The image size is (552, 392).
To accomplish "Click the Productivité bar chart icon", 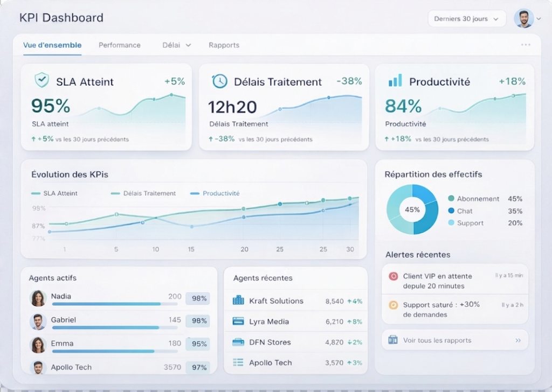I will 395,81.
